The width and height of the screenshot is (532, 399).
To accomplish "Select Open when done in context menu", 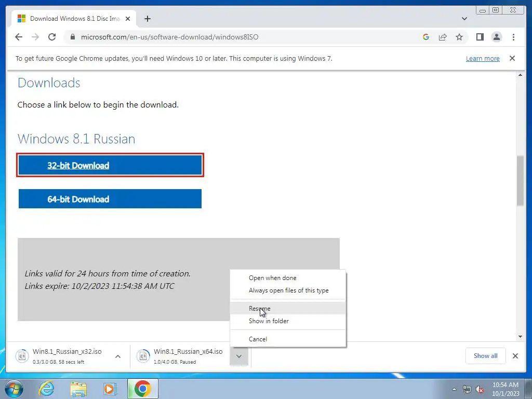I will pyautogui.click(x=288, y=278).
